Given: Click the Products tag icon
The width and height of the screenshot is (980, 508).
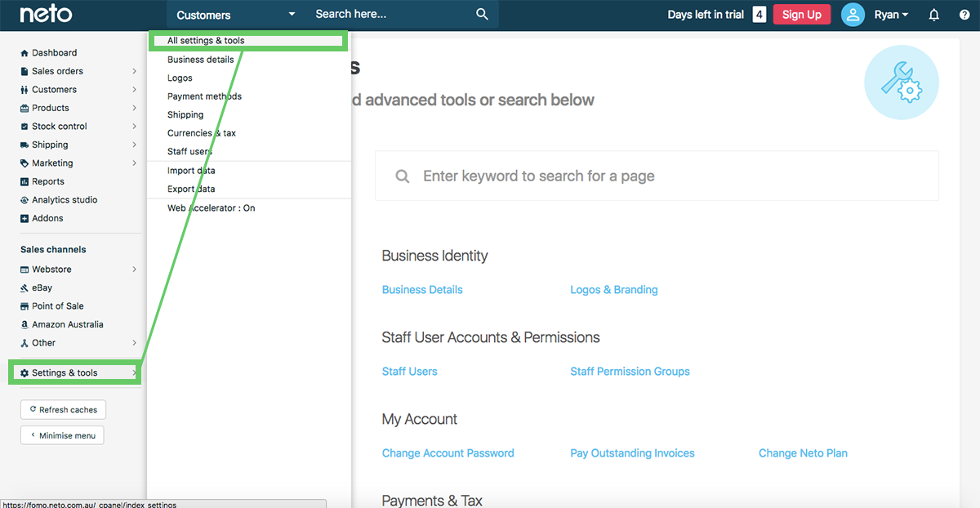Looking at the screenshot, I should 24,108.
